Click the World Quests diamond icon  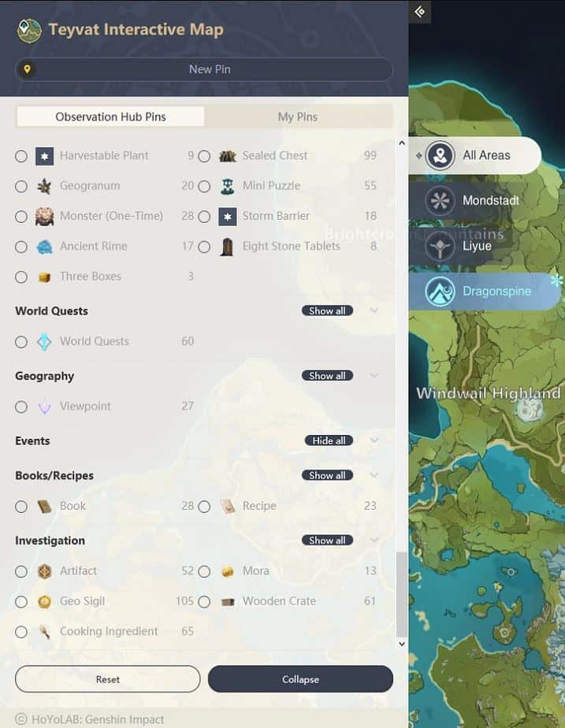(45, 342)
